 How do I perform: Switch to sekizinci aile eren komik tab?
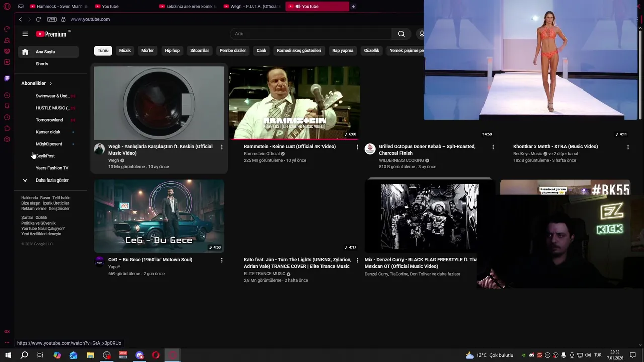click(187, 6)
